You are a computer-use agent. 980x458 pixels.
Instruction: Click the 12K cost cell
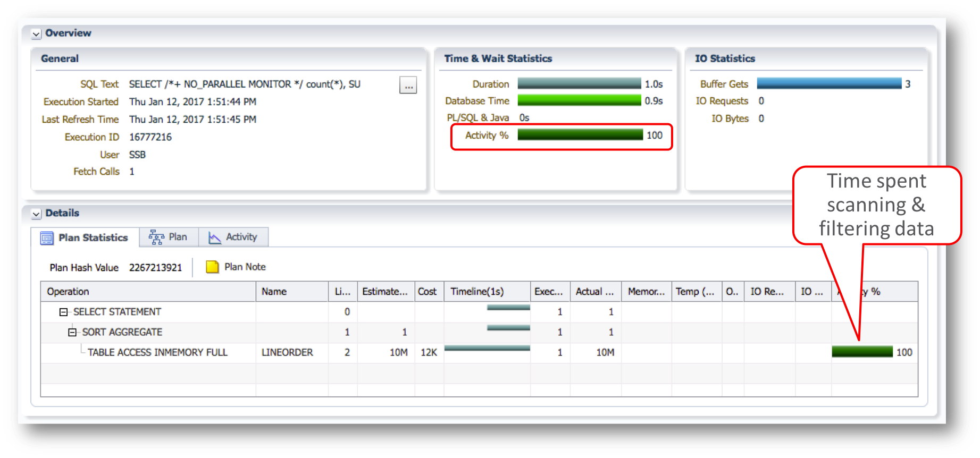[429, 352]
